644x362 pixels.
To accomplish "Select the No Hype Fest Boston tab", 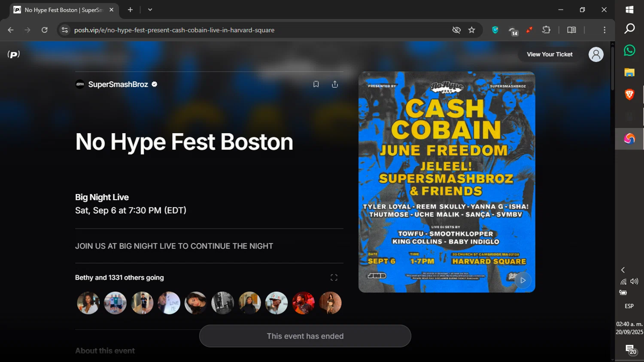I will (x=64, y=10).
